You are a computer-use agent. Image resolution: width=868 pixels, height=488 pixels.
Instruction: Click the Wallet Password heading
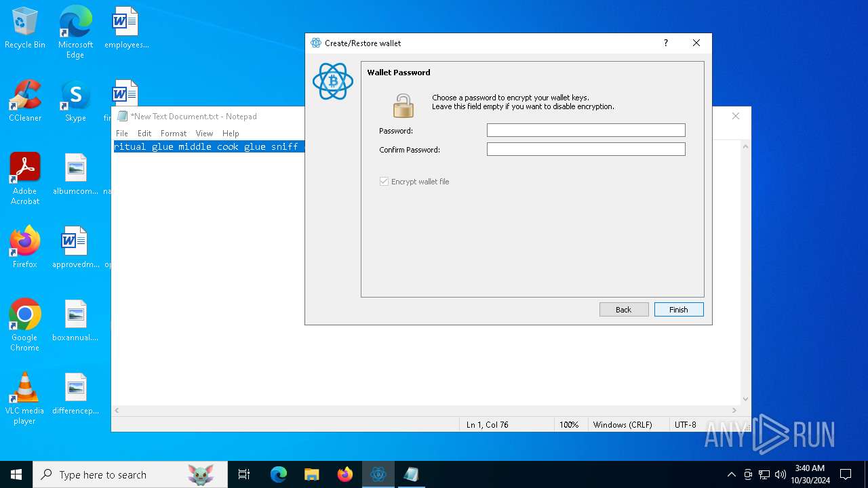coord(399,73)
